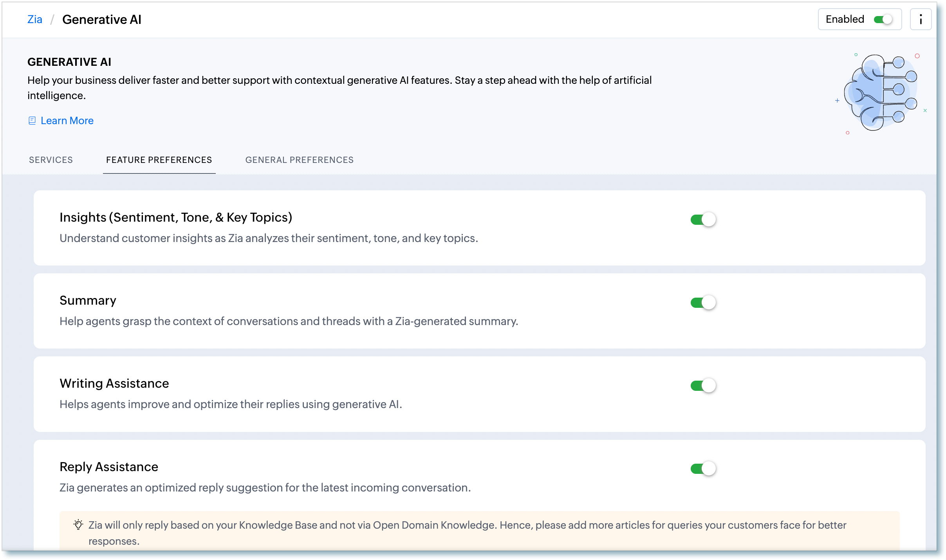The image size is (946, 560).
Task: Click the brain illustration graphic
Action: pos(881,93)
